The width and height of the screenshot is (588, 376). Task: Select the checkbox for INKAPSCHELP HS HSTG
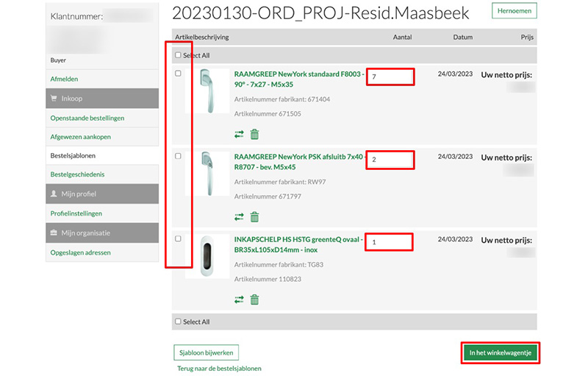click(178, 239)
